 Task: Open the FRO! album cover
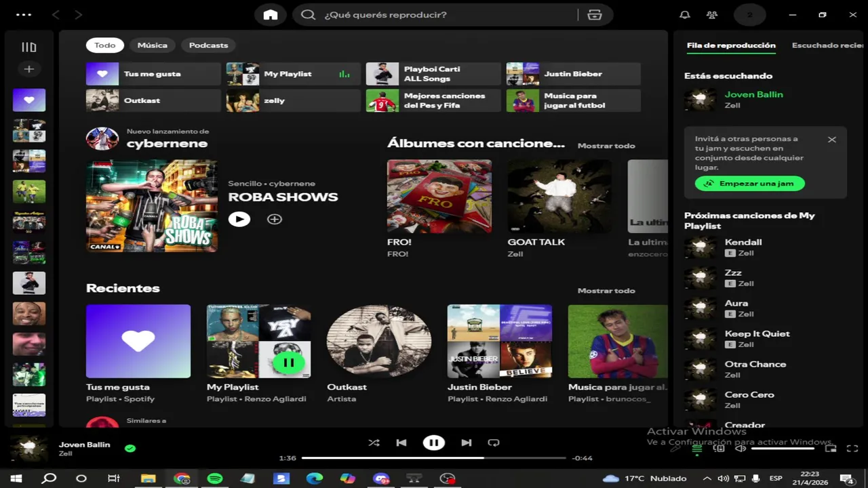[439, 197]
